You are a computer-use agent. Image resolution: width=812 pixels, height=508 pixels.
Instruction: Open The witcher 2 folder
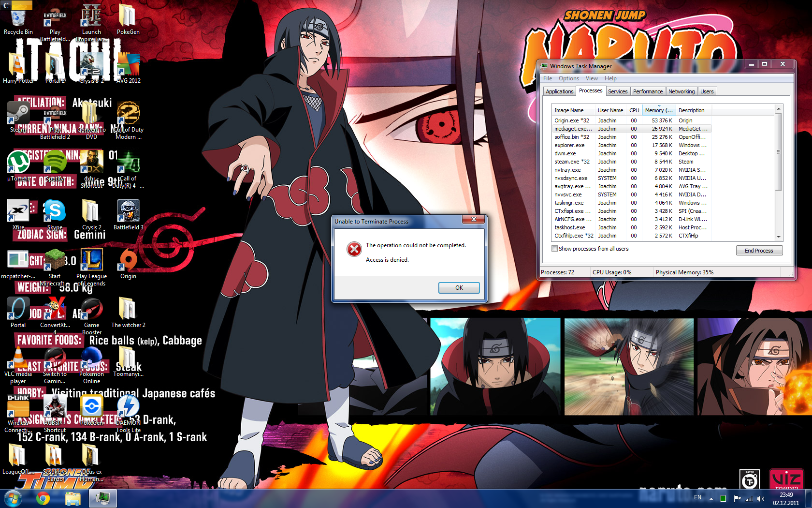point(128,311)
